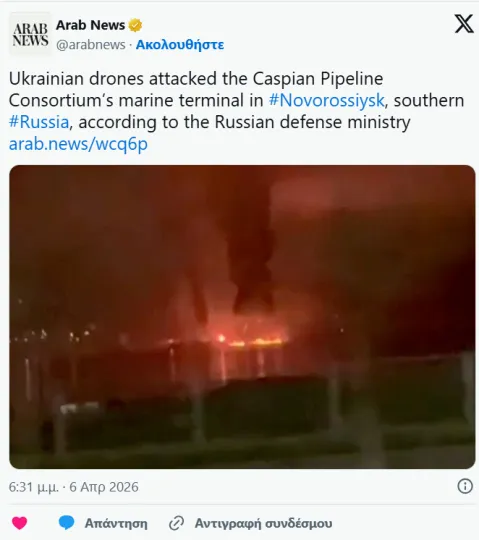Image resolution: width=479 pixels, height=540 pixels.
Task: Open the 6:31 μ.μ. · 6 Απρ 2026 timestamp
Action: (74, 487)
